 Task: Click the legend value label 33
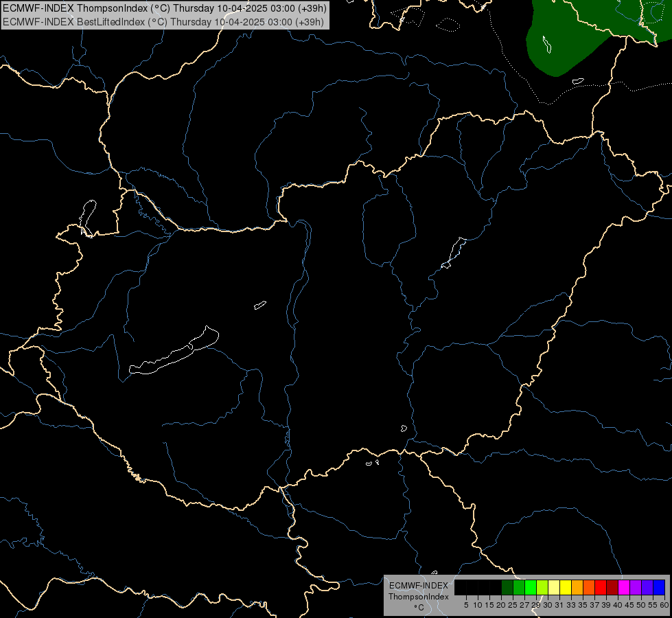pyautogui.click(x=571, y=605)
